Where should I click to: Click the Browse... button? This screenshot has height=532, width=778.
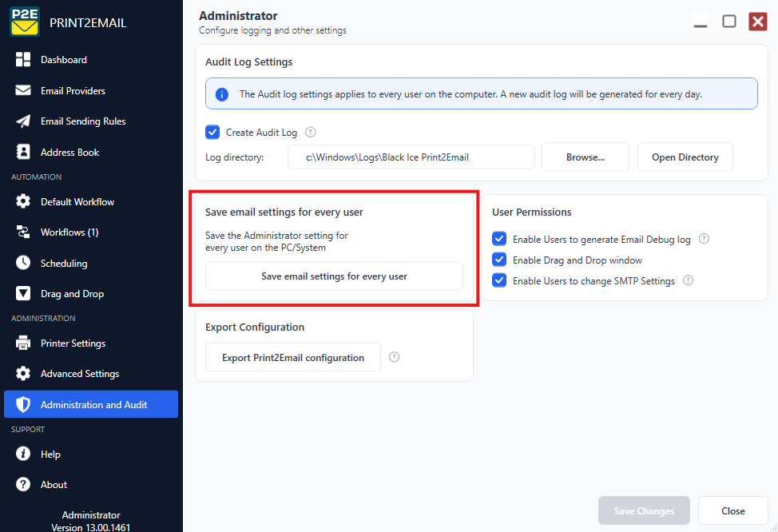(x=585, y=157)
